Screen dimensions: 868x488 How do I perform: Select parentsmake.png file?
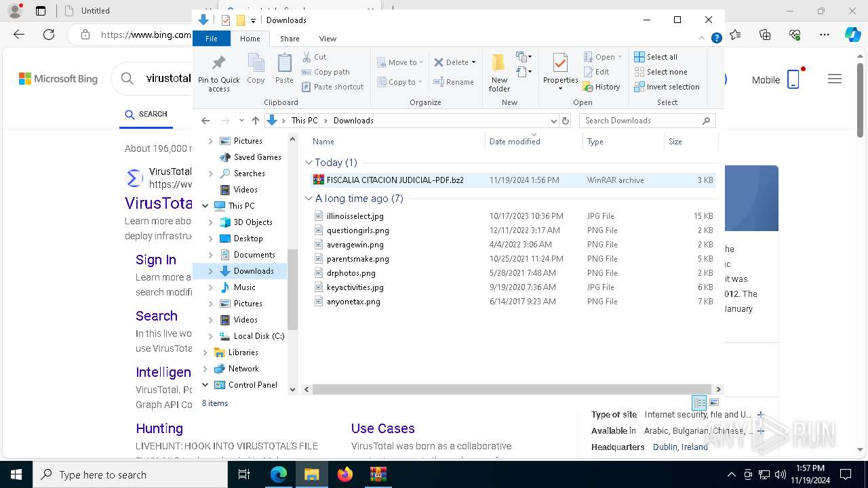click(513, 259)
